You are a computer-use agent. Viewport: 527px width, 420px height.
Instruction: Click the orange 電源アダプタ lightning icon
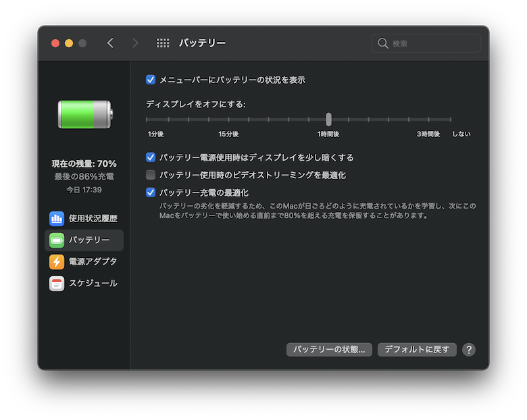pos(57,262)
